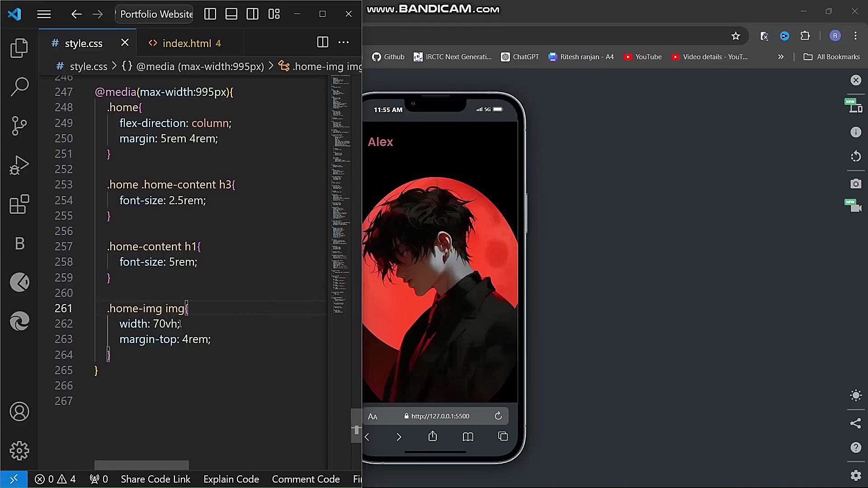
Task: Click the 'flex-direction: column;' code line
Action: coord(175,123)
